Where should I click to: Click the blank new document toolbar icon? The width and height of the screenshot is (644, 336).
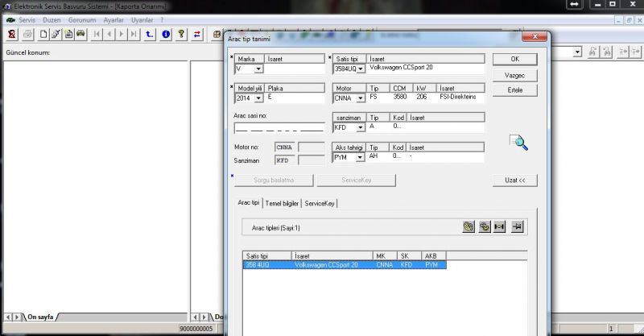click(43, 34)
